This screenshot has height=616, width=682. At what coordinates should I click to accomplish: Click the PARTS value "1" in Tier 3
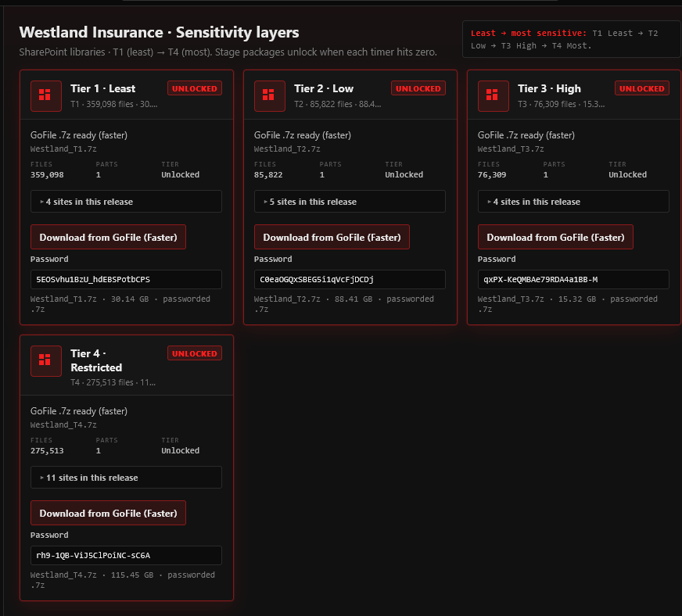pyautogui.click(x=545, y=175)
